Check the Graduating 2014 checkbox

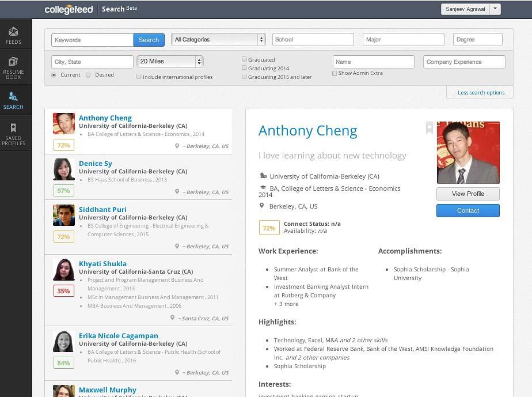tap(244, 67)
